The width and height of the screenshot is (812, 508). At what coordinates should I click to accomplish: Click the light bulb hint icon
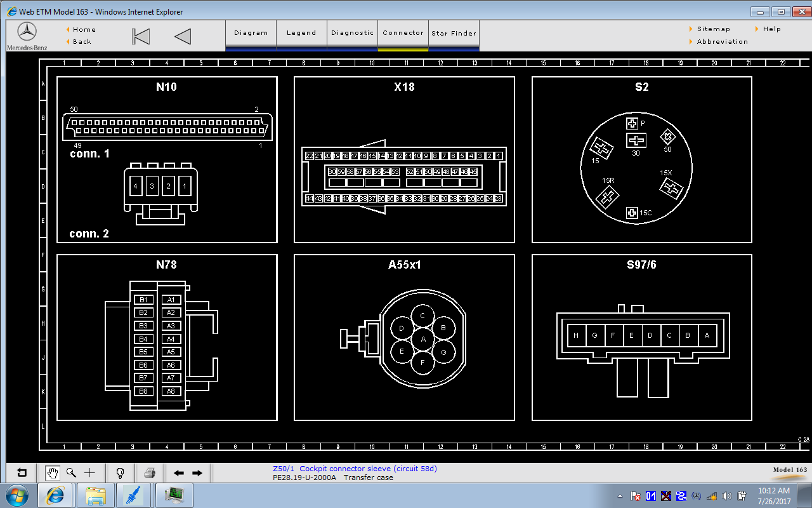point(119,473)
